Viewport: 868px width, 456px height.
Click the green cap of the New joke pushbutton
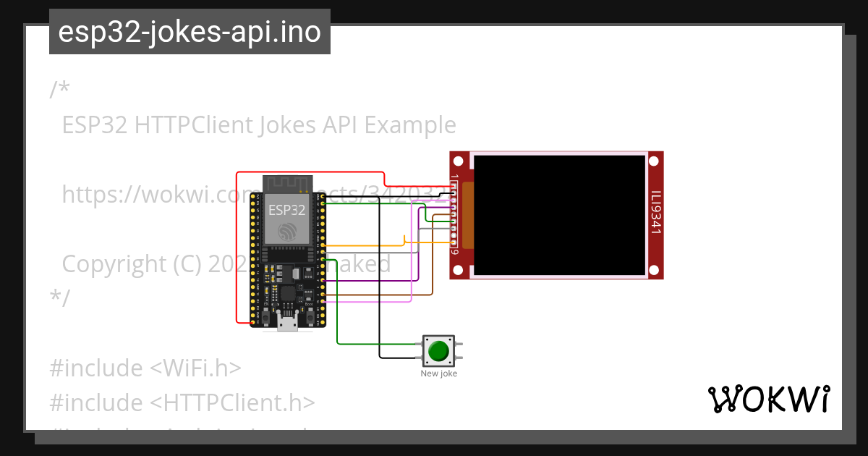click(438, 350)
